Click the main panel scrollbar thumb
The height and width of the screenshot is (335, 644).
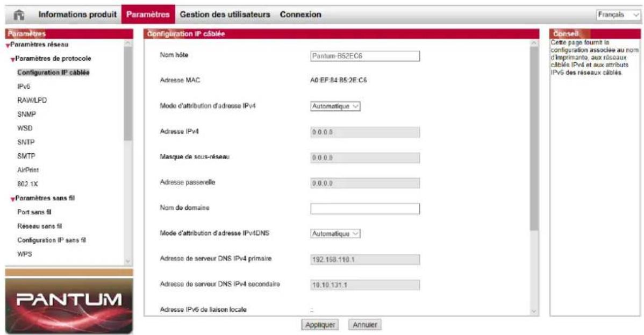534,139
